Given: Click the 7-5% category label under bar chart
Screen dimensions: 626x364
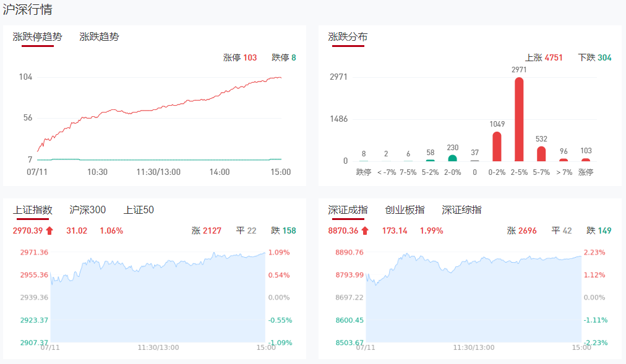Looking at the screenshot, I should (x=408, y=172).
